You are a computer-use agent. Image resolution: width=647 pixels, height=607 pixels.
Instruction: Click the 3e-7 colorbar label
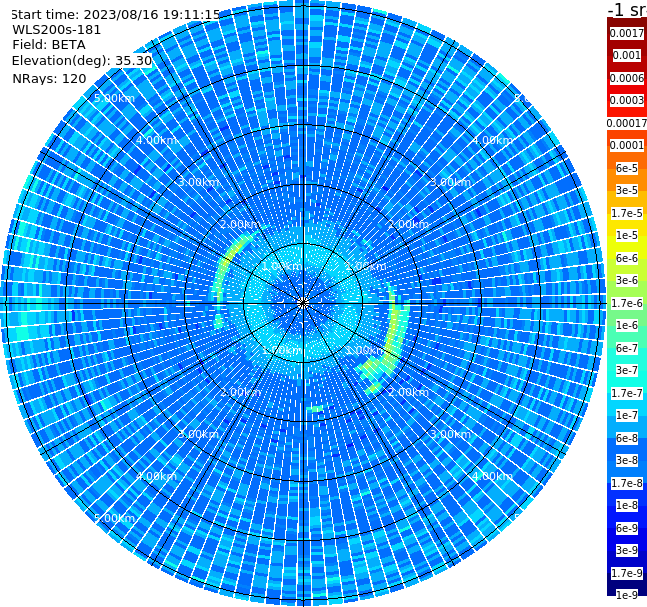click(627, 370)
